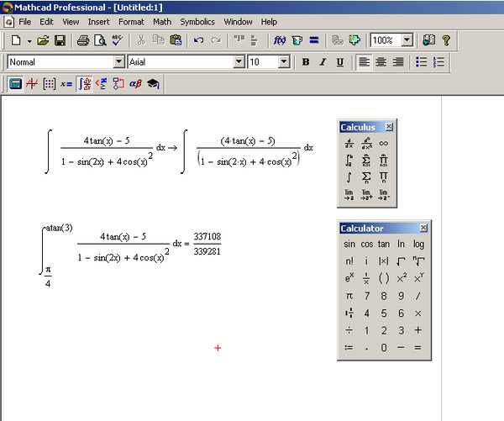504x421 pixels.
Task: Toggle bulleted list
Action: point(421,61)
